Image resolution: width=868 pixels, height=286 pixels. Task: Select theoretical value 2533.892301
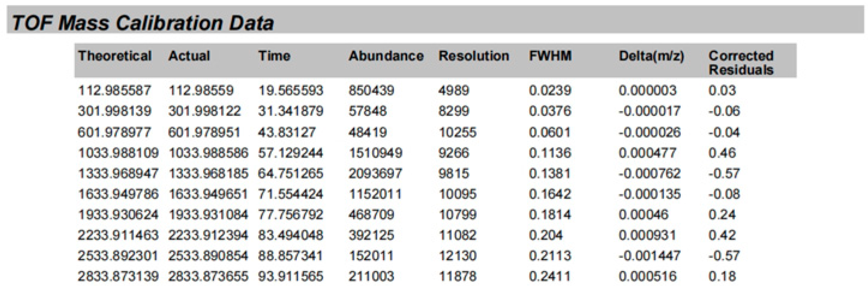[x=118, y=256]
